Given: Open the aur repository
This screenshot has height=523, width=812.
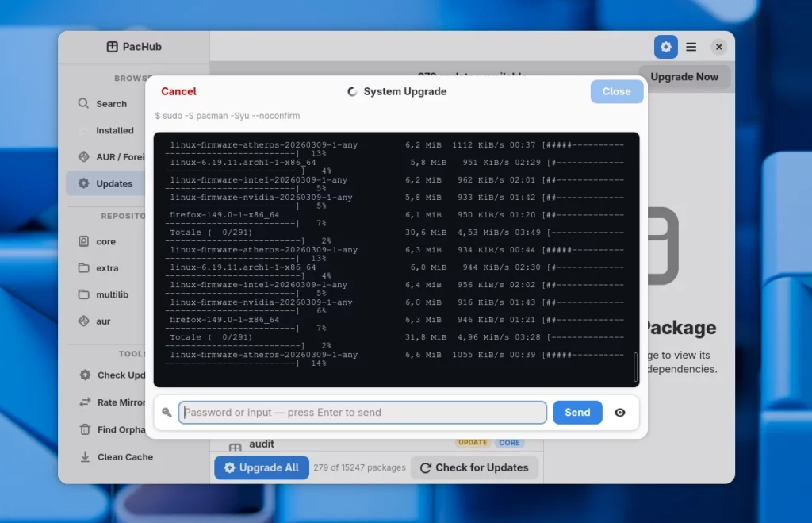Looking at the screenshot, I should [103, 321].
